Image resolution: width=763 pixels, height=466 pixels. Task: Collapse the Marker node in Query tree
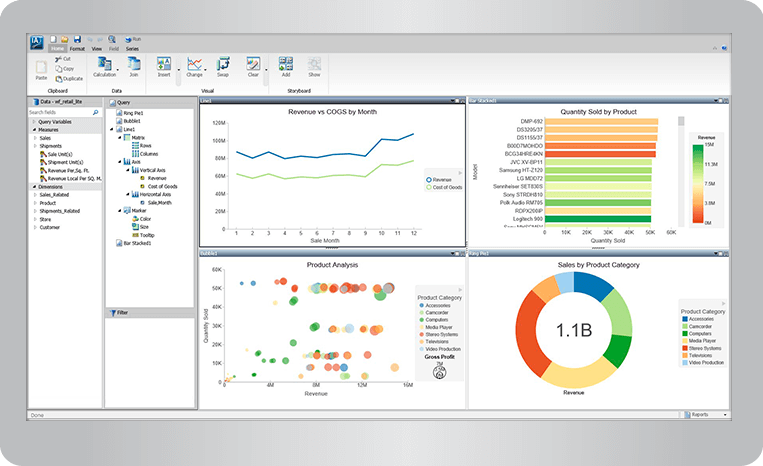[120, 211]
